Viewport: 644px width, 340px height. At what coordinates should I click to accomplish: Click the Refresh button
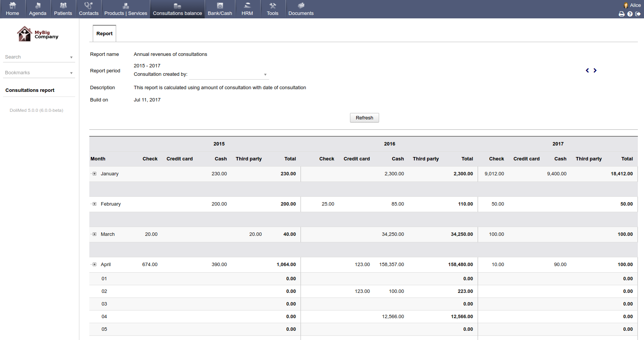click(364, 118)
